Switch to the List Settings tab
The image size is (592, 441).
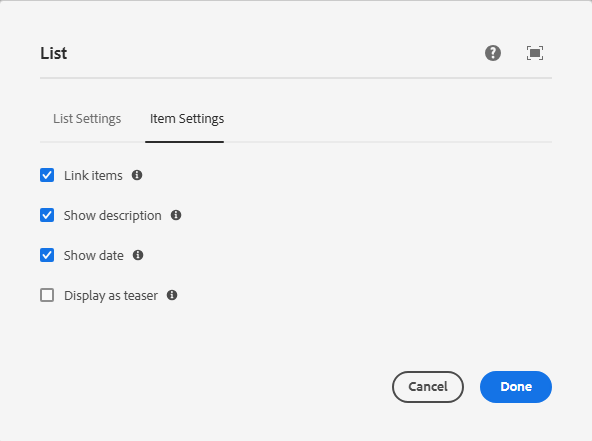(87, 119)
